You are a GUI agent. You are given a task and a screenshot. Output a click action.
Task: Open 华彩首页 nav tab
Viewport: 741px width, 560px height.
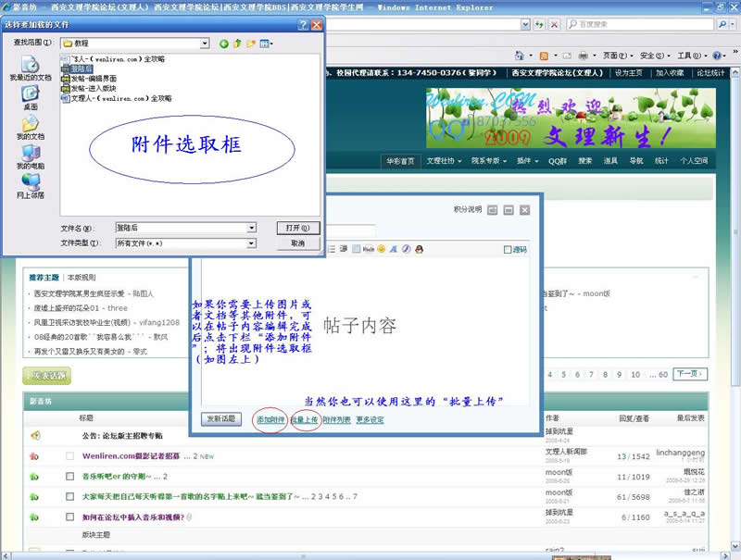[x=400, y=161]
